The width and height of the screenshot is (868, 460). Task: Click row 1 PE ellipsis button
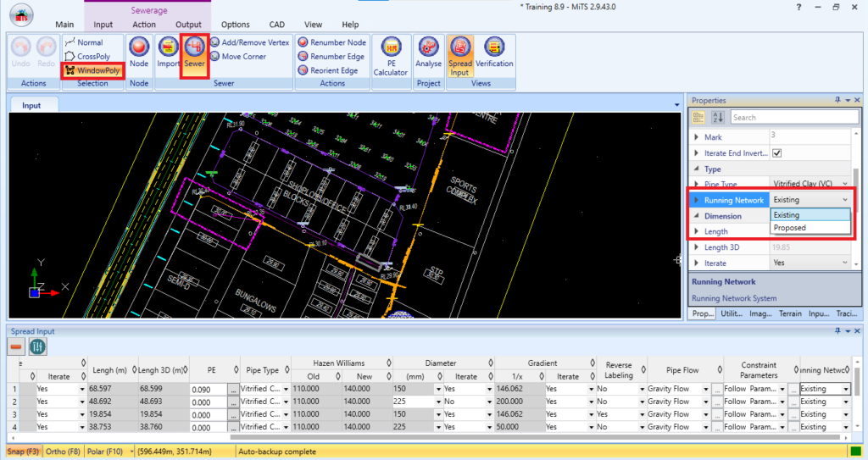[233, 390]
